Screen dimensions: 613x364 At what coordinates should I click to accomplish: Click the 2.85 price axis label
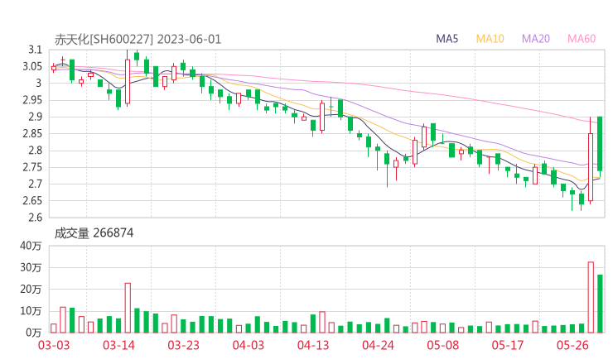click(x=32, y=133)
